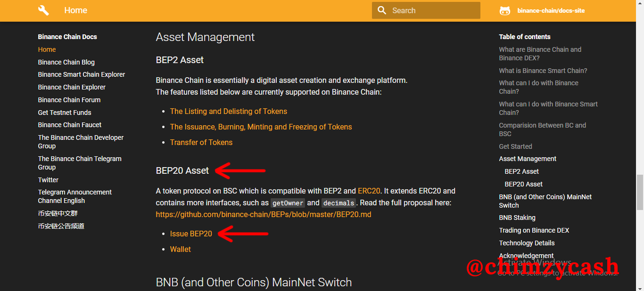Image resolution: width=644 pixels, height=291 pixels.
Task: Jump to Acknowledgement section
Action: [x=527, y=256]
